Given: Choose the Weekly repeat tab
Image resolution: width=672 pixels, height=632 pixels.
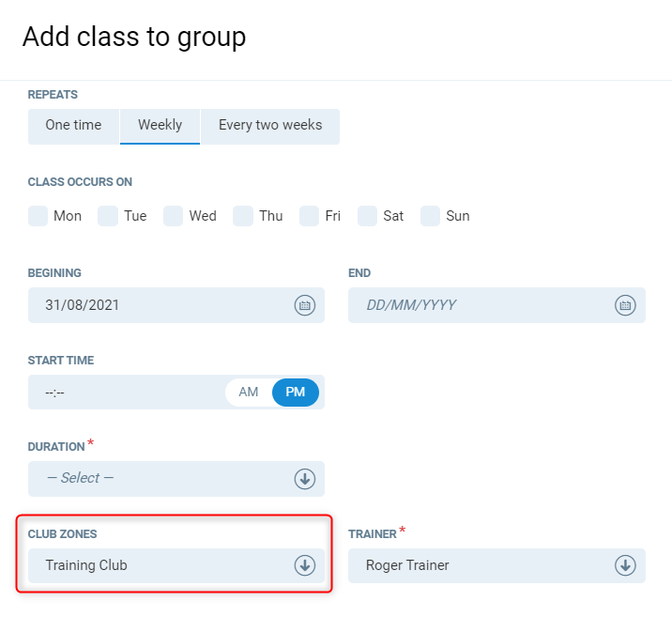Looking at the screenshot, I should 160,126.
